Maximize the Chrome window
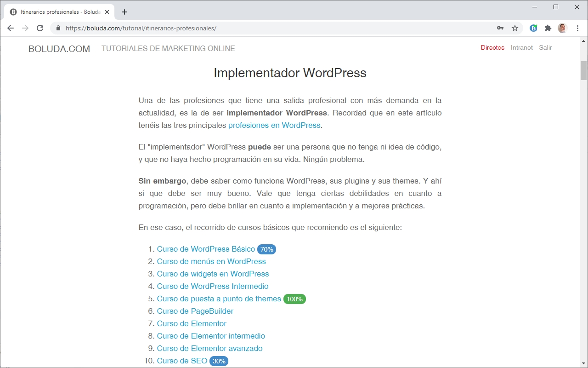The width and height of the screenshot is (588, 368). click(x=556, y=7)
